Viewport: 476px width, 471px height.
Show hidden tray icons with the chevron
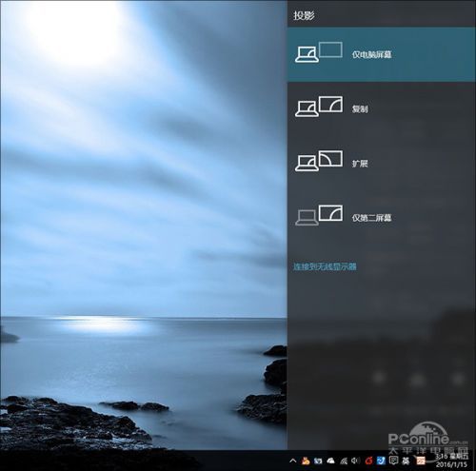(293, 461)
